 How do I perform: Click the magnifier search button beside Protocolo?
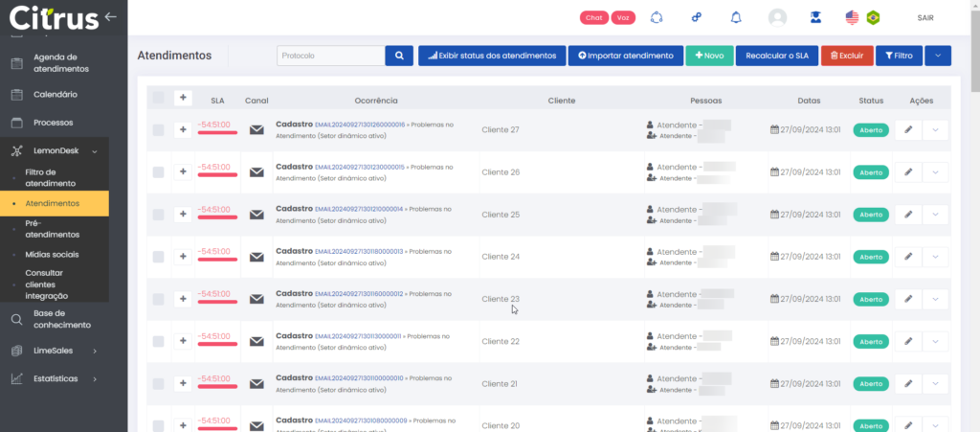(399, 56)
